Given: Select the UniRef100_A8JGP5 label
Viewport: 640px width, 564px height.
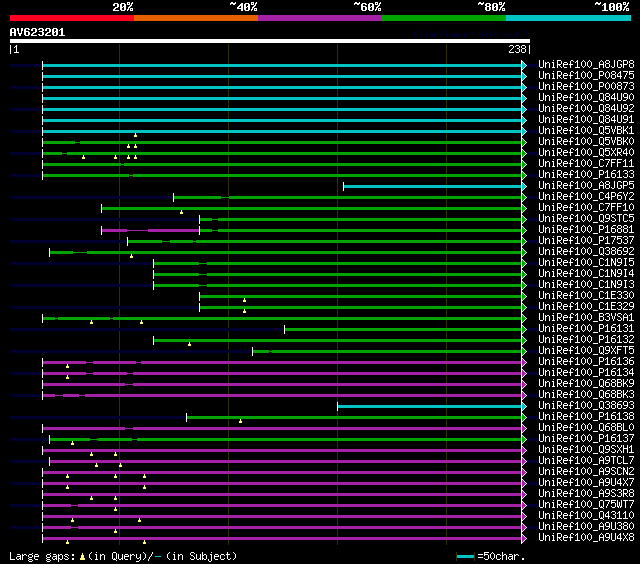Looking at the screenshot, I should coord(586,186).
